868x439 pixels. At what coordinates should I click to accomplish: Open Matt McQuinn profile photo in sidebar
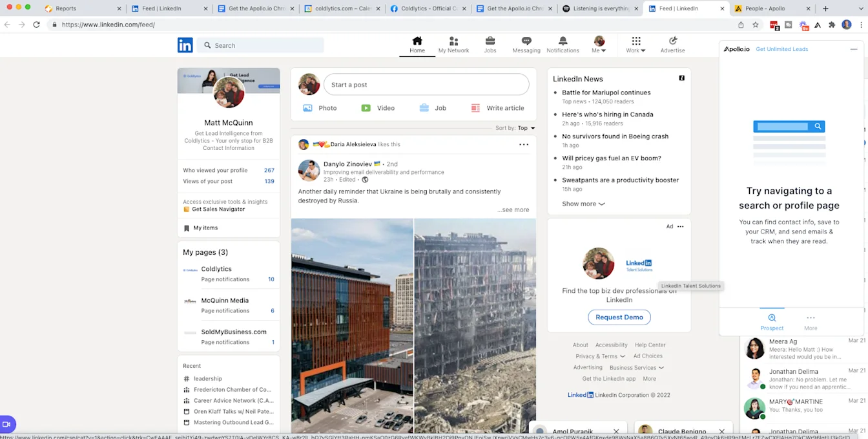tap(229, 92)
